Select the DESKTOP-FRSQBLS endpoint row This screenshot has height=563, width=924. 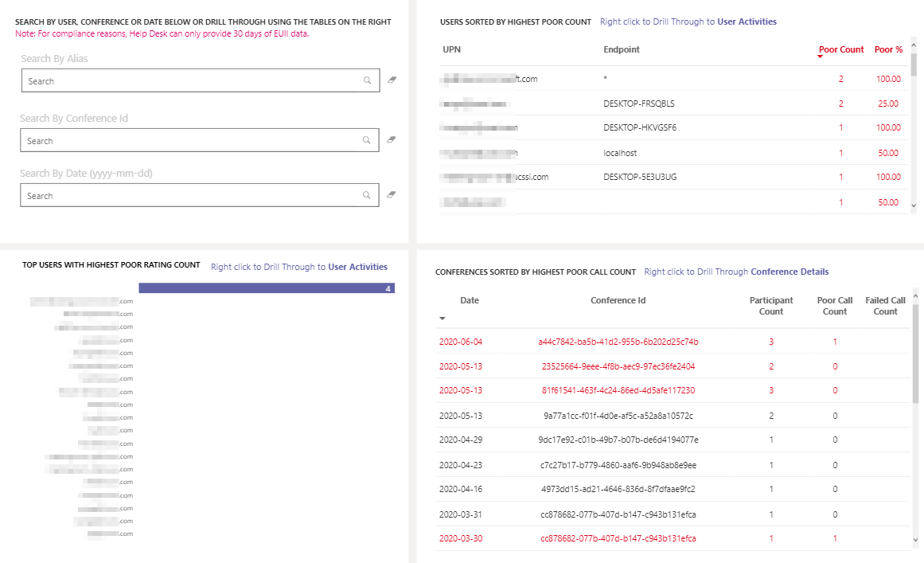[673, 104]
